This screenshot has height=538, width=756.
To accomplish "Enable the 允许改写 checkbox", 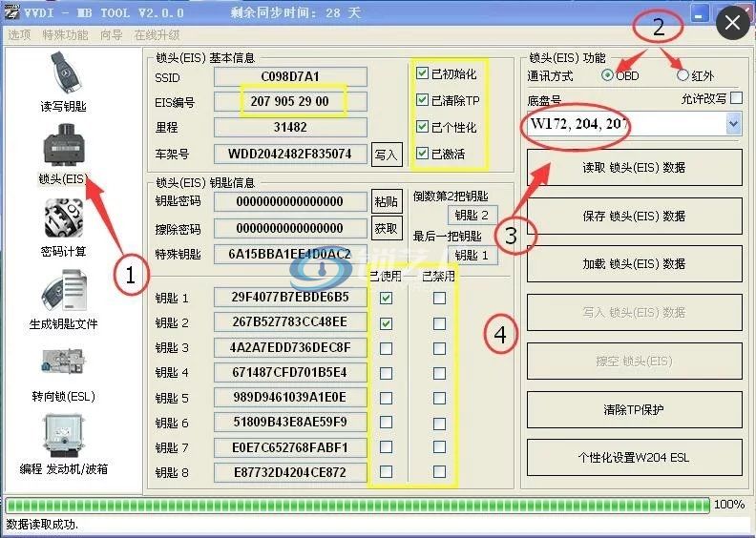I will coord(736,97).
